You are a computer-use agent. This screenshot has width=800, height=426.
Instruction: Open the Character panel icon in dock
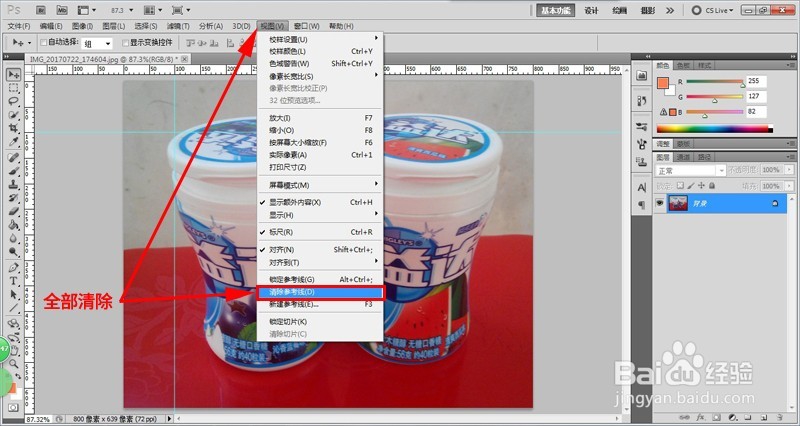[x=642, y=187]
